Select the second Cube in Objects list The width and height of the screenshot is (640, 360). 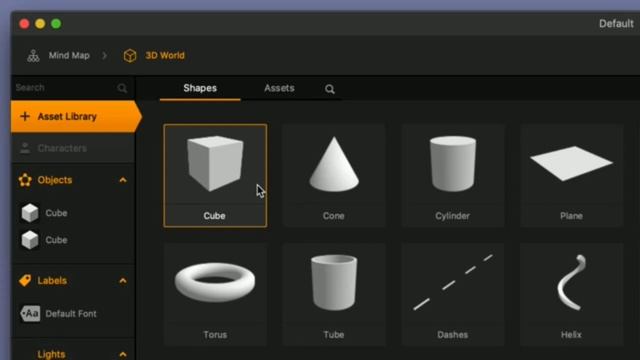click(x=73, y=240)
